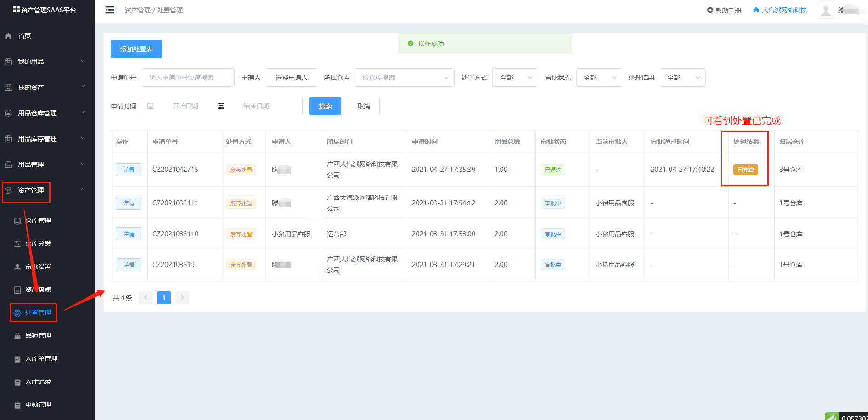Open 申领管理 submenu item
Image resolution: width=868 pixels, height=420 pixels.
pyautogui.click(x=38, y=404)
